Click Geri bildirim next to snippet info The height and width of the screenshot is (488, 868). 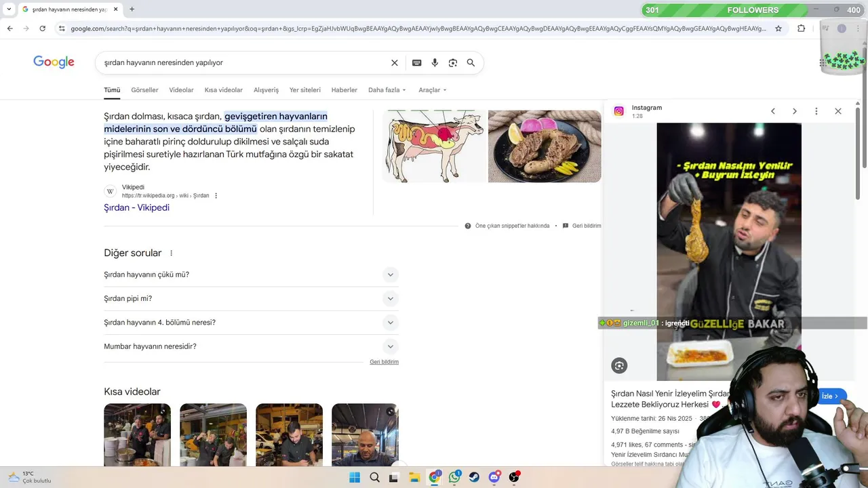click(x=587, y=226)
